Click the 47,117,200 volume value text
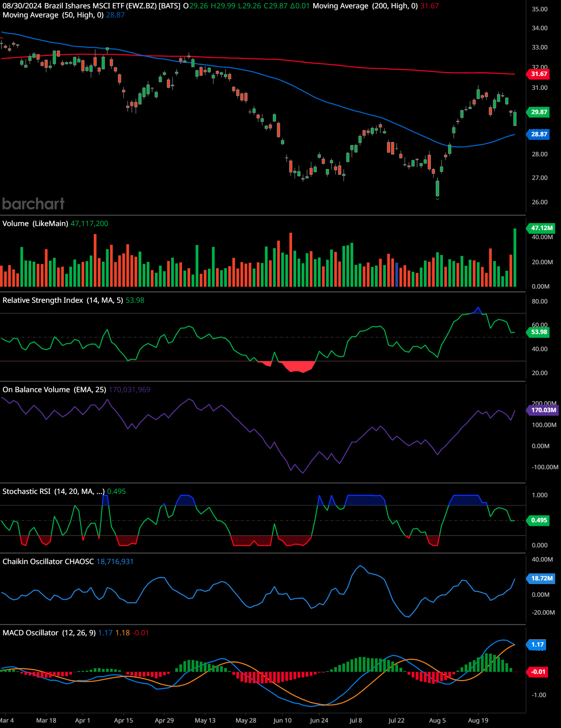561x728 pixels. coord(89,224)
